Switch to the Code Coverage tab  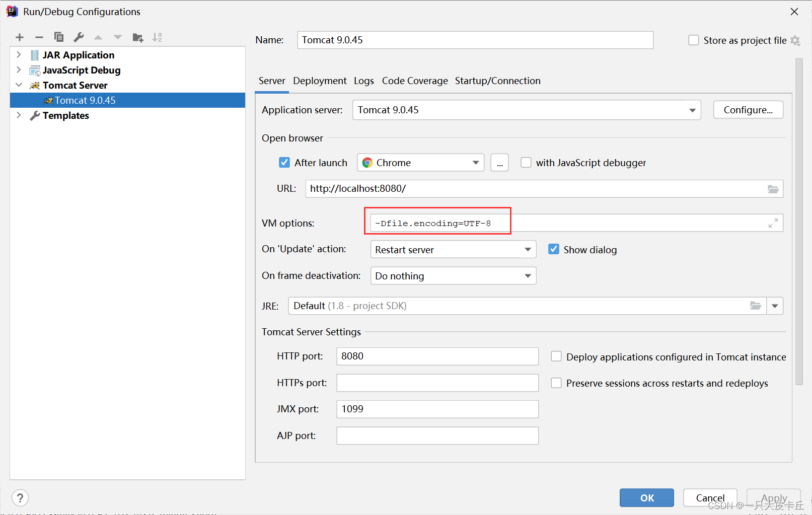point(415,81)
